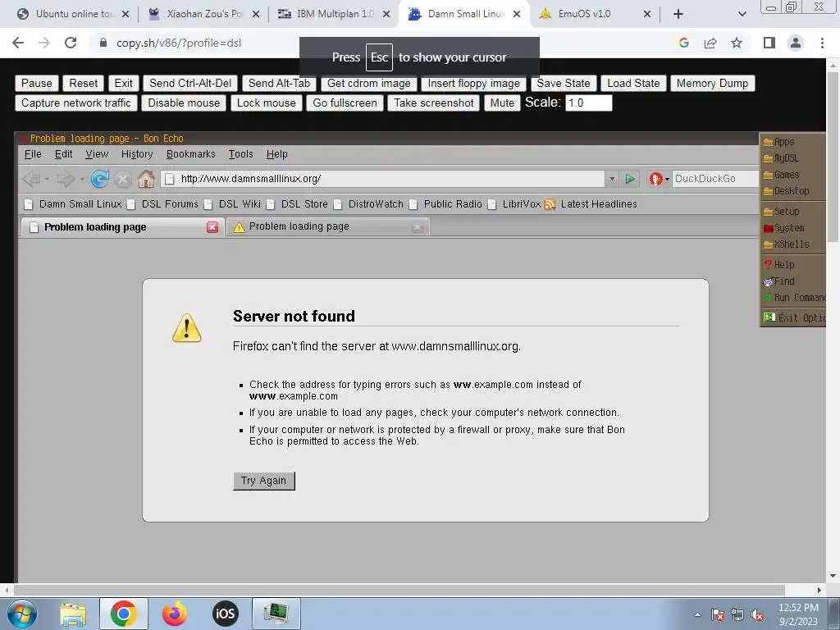Open the search engine dropdown arrow
Viewport: 840px width, 630px height.
(667, 179)
